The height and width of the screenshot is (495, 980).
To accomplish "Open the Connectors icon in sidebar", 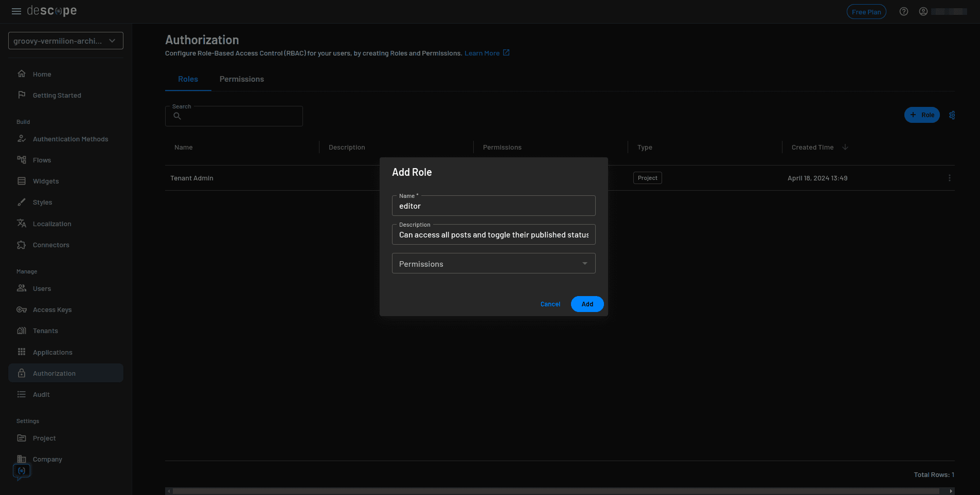I will point(22,245).
